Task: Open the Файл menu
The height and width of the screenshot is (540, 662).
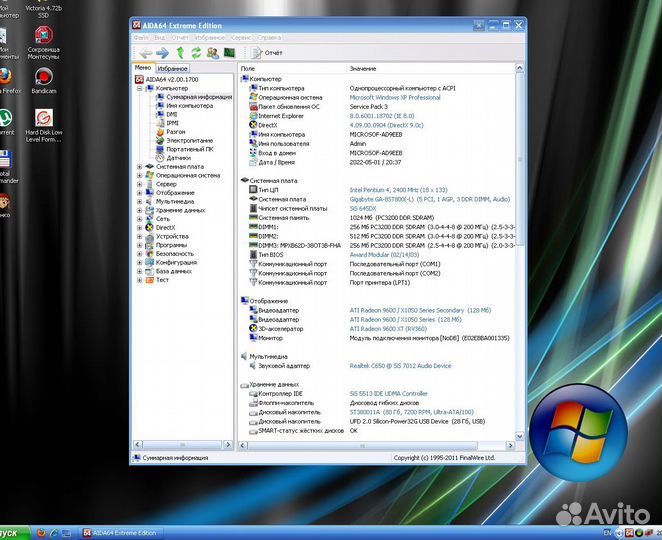Action: tap(141, 37)
